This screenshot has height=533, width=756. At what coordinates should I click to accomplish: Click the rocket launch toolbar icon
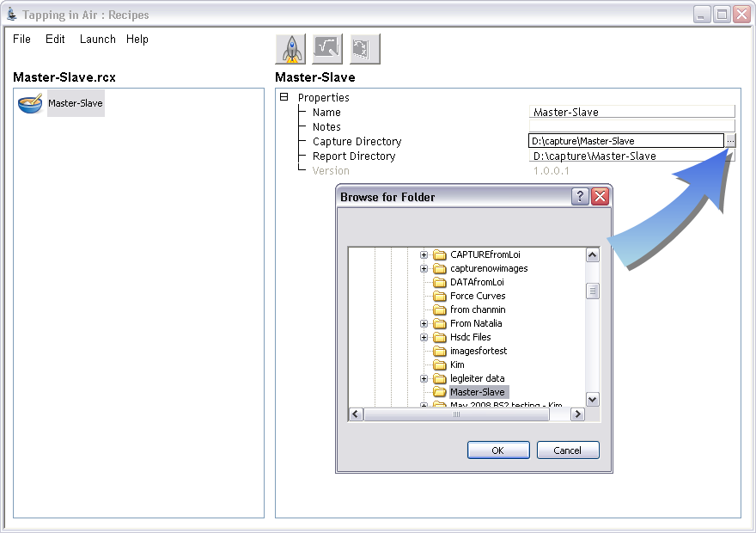point(290,49)
